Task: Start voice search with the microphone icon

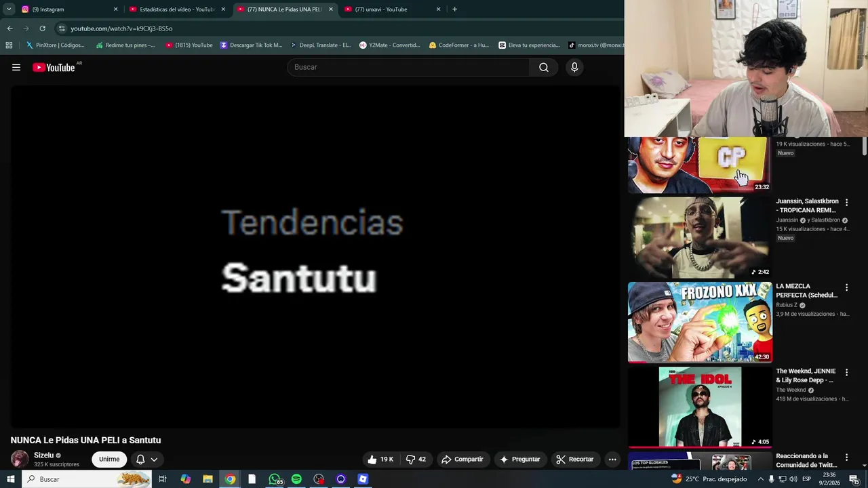Action: (574, 67)
